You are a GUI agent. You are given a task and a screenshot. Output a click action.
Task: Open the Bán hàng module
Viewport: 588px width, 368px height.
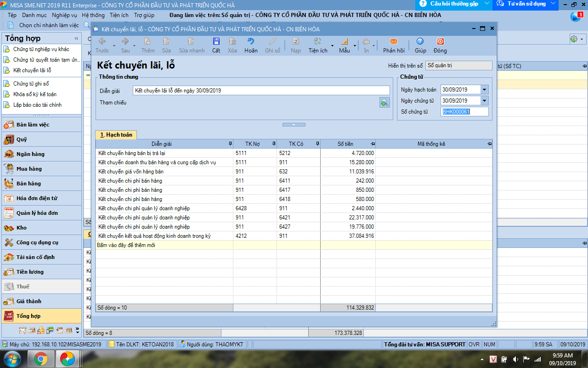click(x=41, y=184)
